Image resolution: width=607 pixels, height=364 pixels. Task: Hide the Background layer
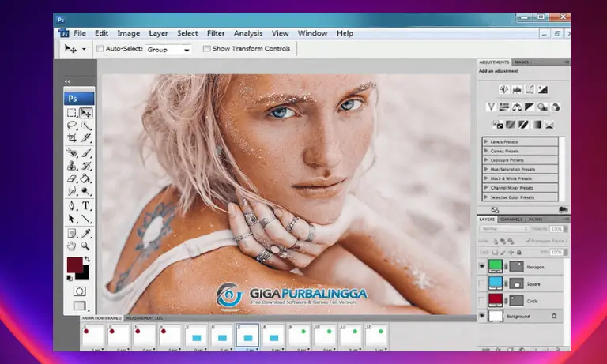click(x=481, y=316)
